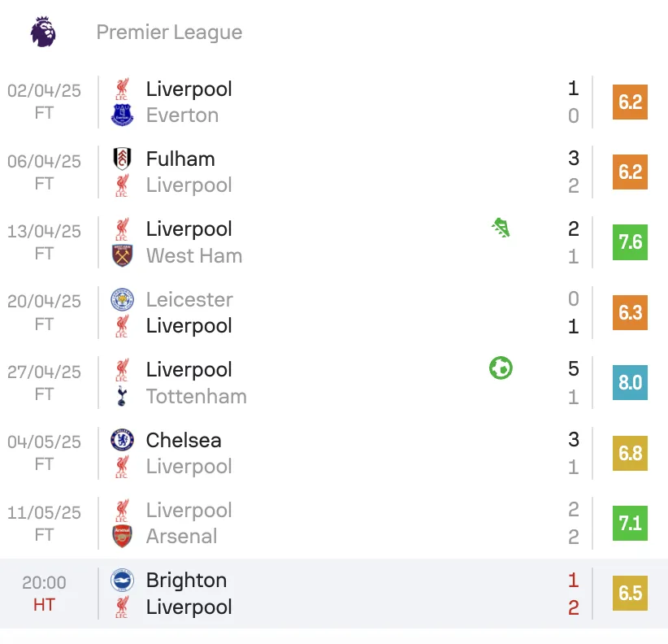The width and height of the screenshot is (668, 644).
Task: Click the West Ham crest icon
Action: (x=122, y=255)
